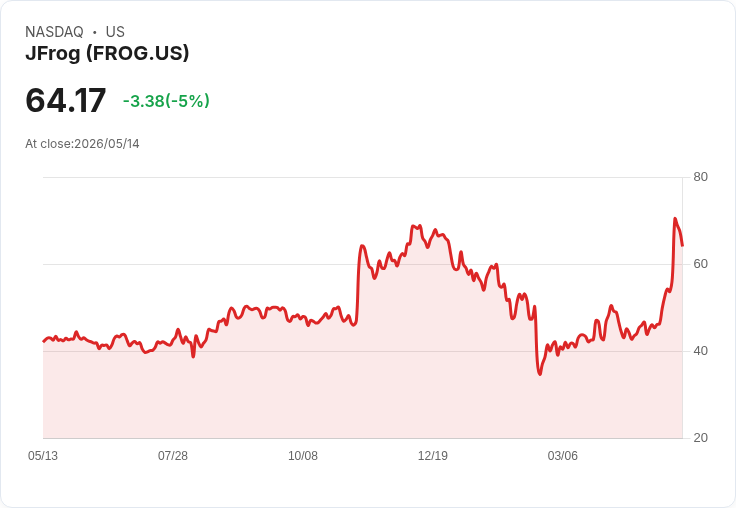Click the 80 y-axis price label

700,177
